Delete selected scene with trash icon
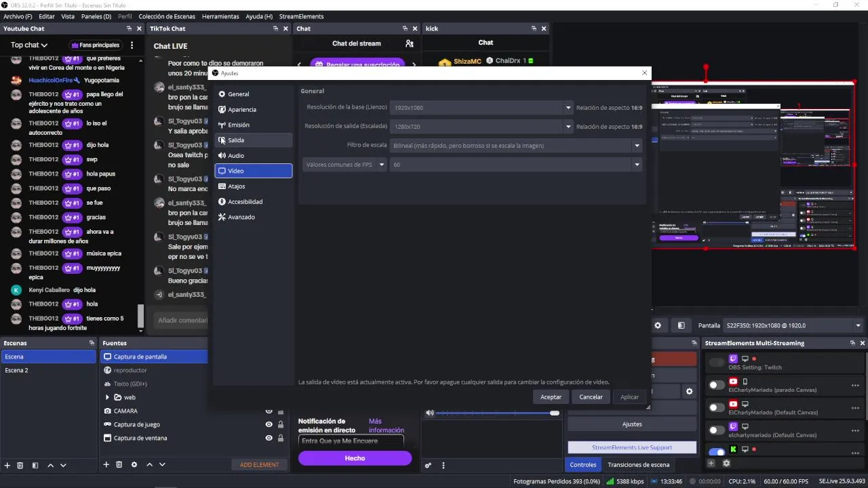 tap(20, 465)
